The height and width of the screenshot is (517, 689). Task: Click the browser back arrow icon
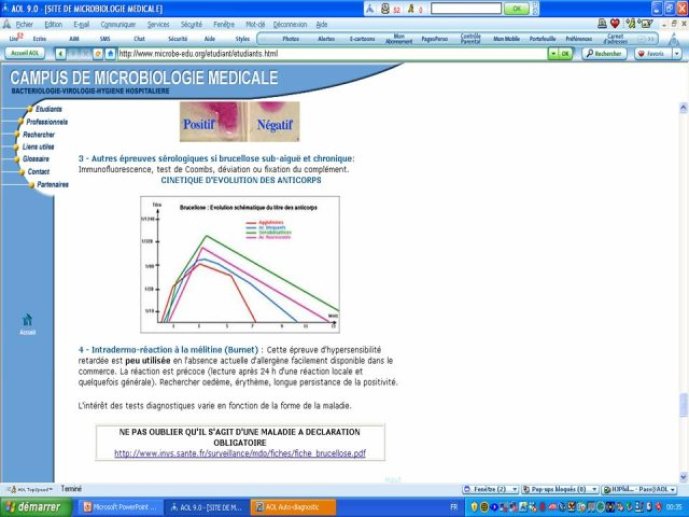(x=61, y=54)
